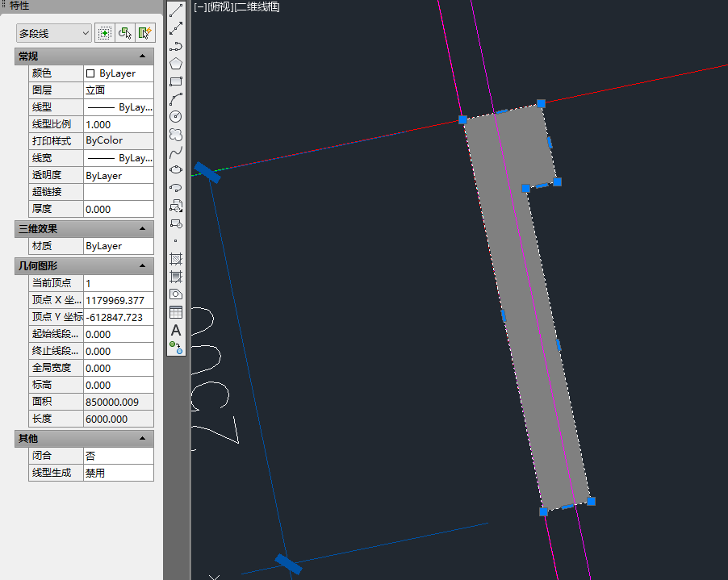Viewport: 728px width, 580px height.
Task: Open the Hatch tool
Action: (x=176, y=258)
